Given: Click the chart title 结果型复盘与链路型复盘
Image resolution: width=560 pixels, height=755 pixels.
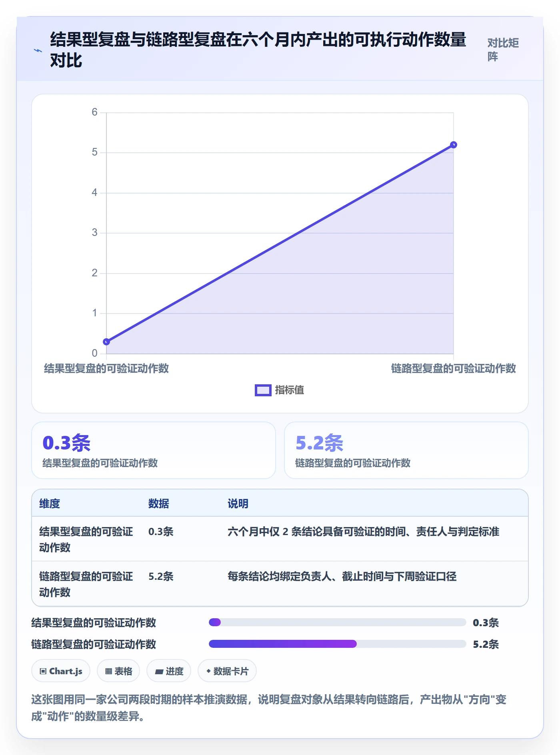Looking at the screenshot, I should 258,50.
